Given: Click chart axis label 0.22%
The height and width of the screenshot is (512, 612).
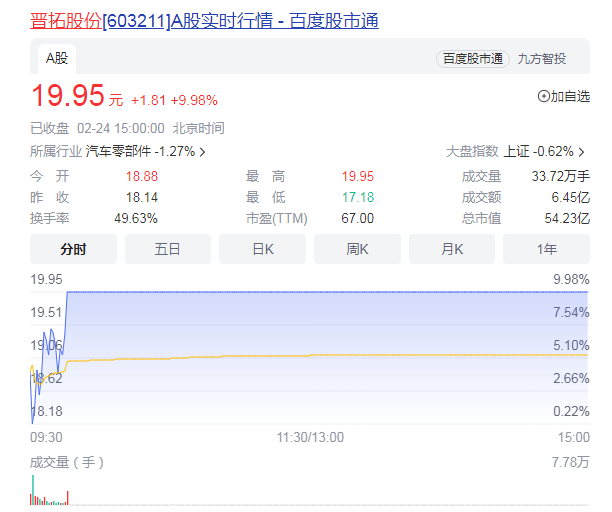Looking at the screenshot, I should (571, 411).
